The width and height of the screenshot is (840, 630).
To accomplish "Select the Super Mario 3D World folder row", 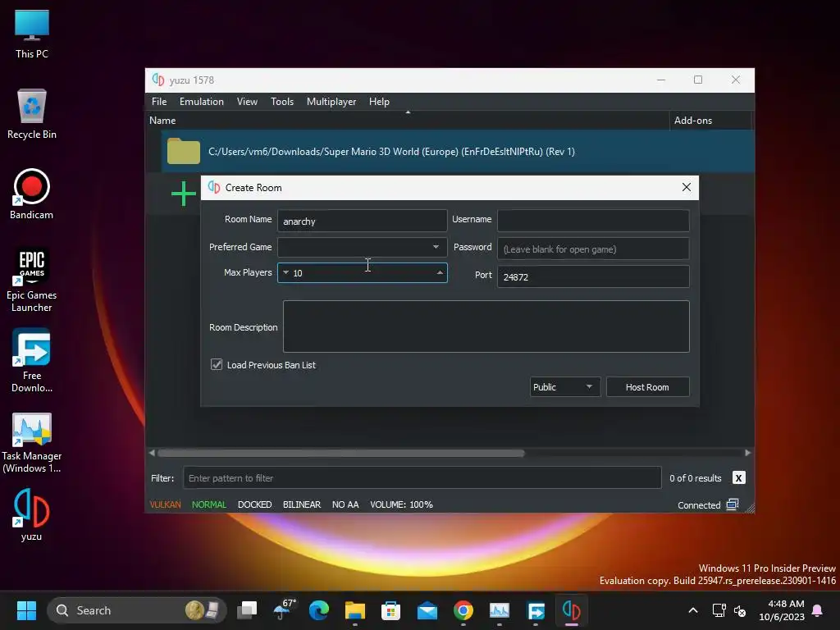I will 458,151.
